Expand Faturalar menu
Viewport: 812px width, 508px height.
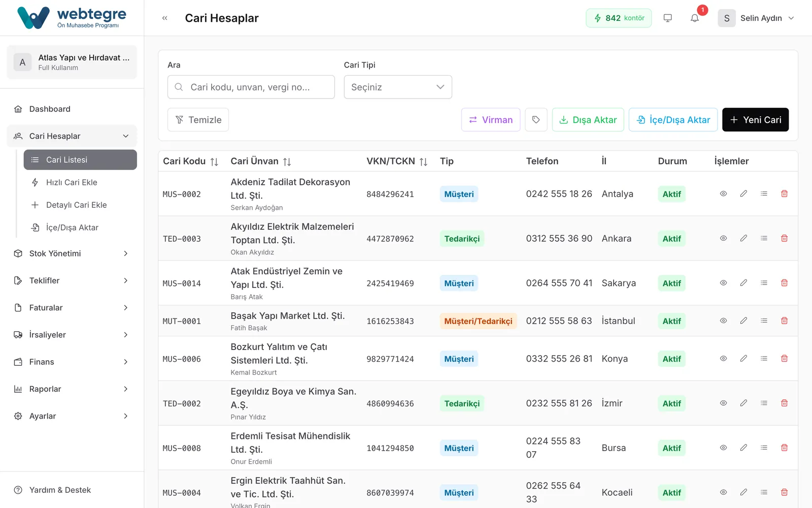pyautogui.click(x=72, y=308)
